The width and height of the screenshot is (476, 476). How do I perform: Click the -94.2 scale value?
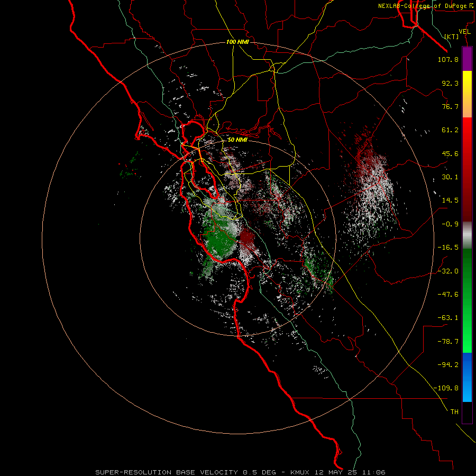pos(448,365)
